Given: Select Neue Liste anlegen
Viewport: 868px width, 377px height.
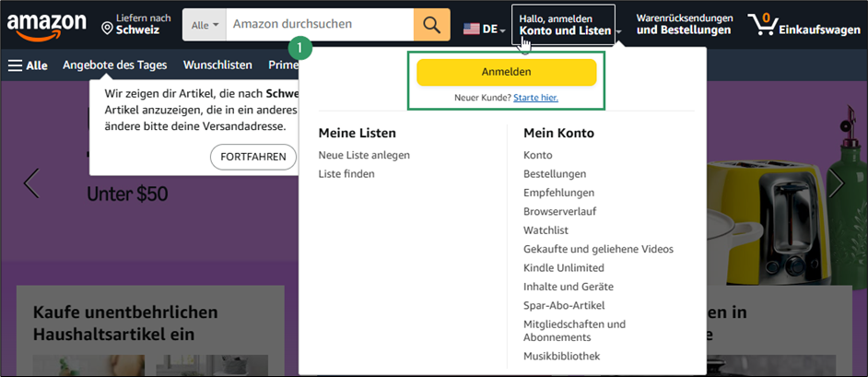Looking at the screenshot, I should 364,155.
